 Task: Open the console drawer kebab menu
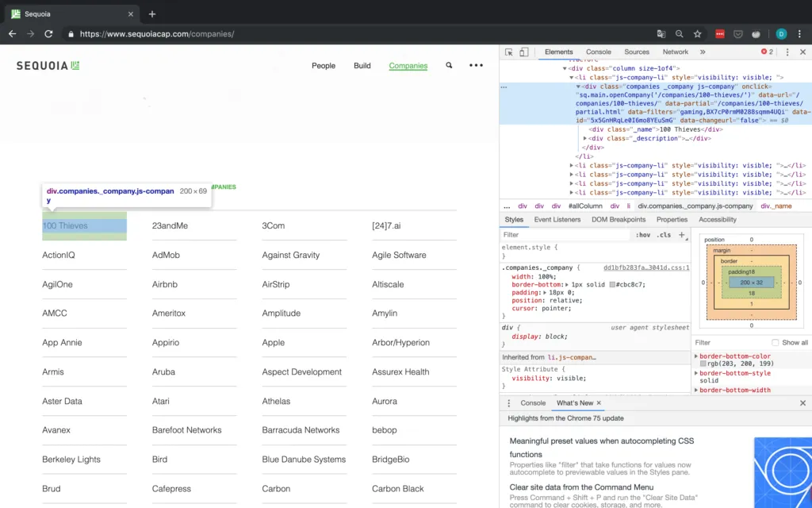click(x=508, y=402)
